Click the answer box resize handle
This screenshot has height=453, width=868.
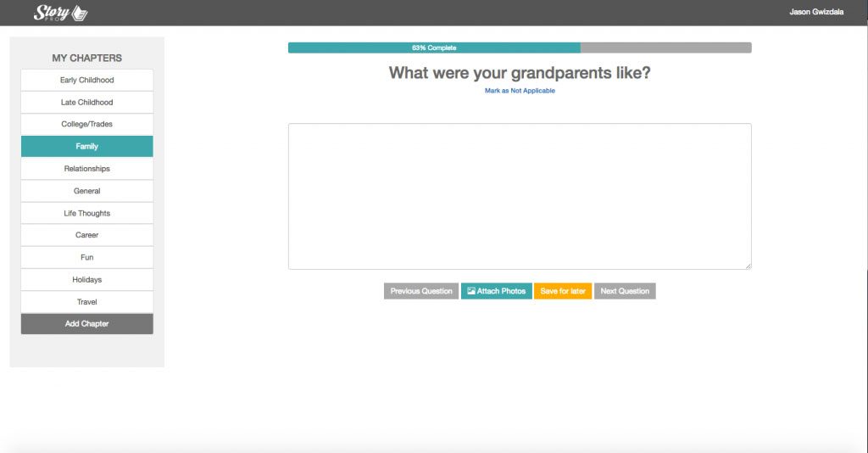(x=748, y=266)
